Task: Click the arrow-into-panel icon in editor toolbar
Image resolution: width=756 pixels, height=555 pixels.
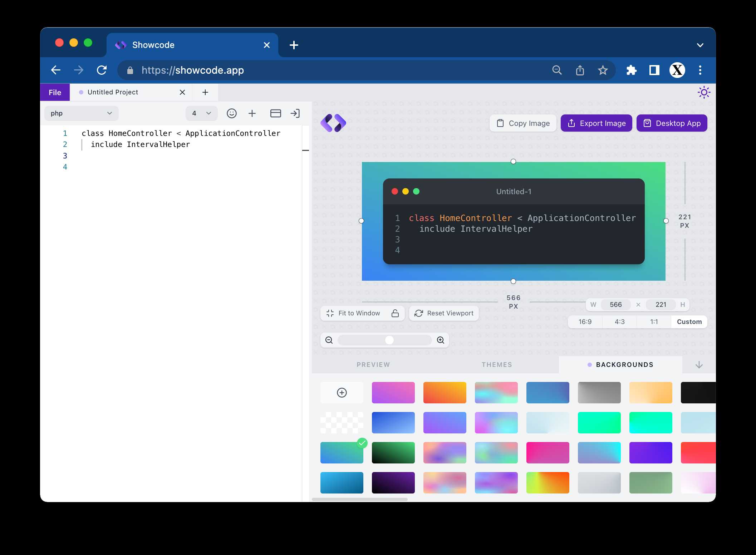Action: (295, 113)
